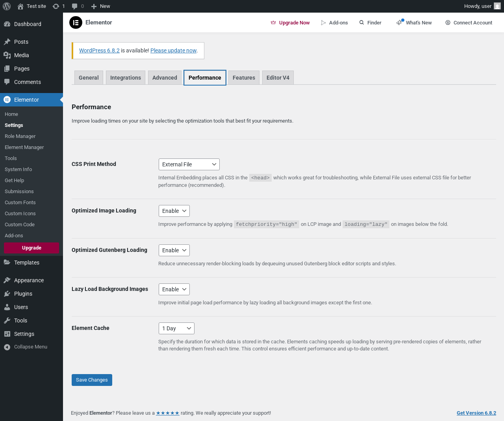The height and width of the screenshot is (421, 504).
Task: Click the crown icon beside Upgrade Now
Action: pos(273,23)
